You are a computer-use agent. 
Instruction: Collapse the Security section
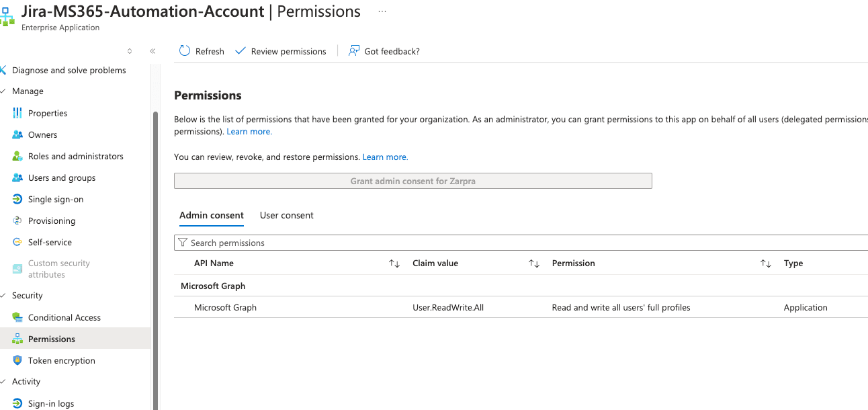3,295
